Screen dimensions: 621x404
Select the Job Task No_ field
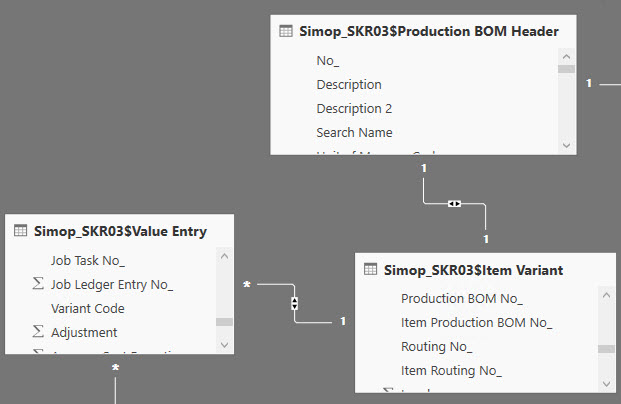coord(88,261)
